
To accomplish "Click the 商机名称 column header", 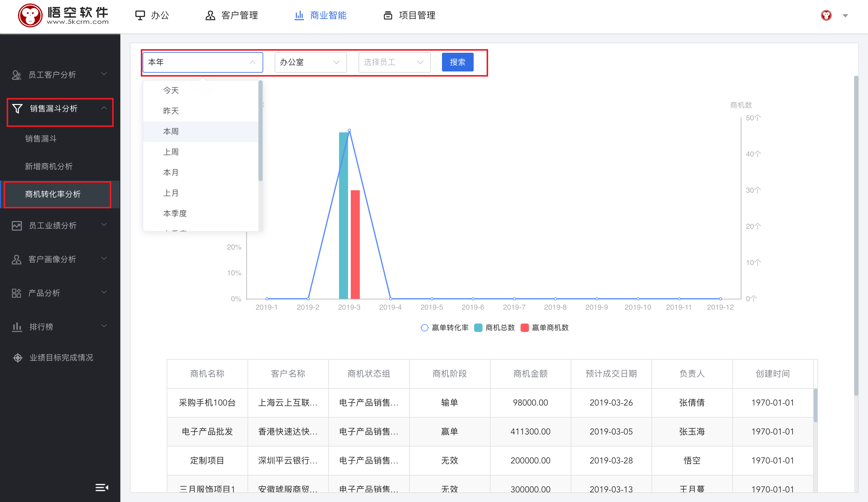I will coord(207,374).
